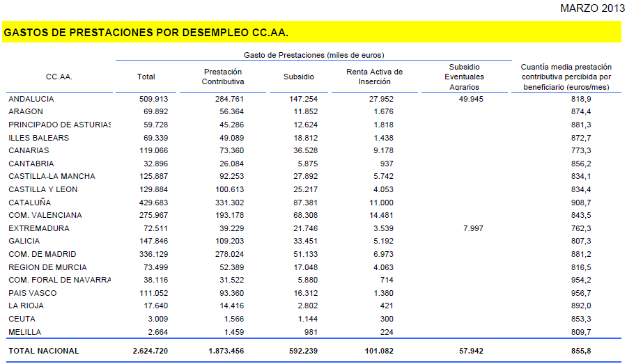Select 'PRINCIPADO DE ASTURIAS' row label
The height and width of the screenshot is (364, 627).
60,125
